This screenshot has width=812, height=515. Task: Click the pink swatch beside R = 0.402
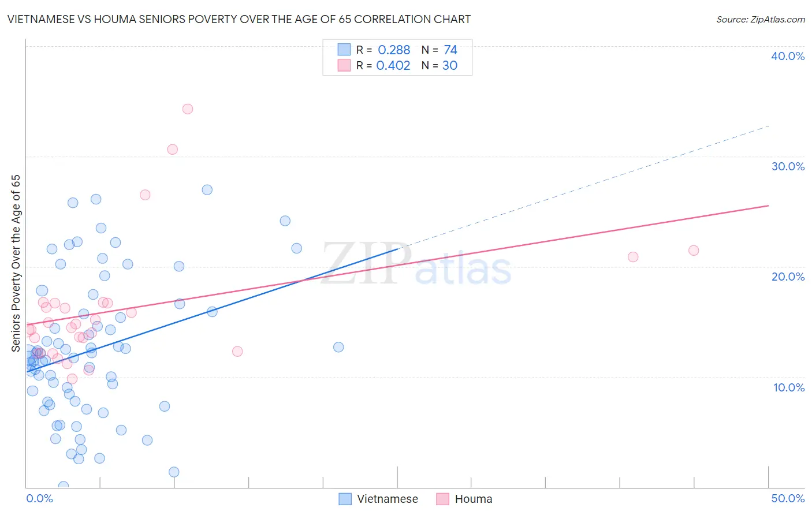(x=344, y=65)
